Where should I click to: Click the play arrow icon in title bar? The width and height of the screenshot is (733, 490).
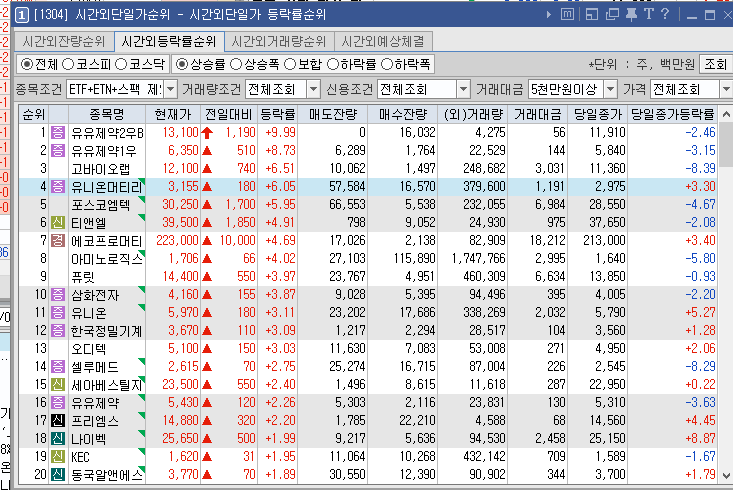tap(548, 14)
